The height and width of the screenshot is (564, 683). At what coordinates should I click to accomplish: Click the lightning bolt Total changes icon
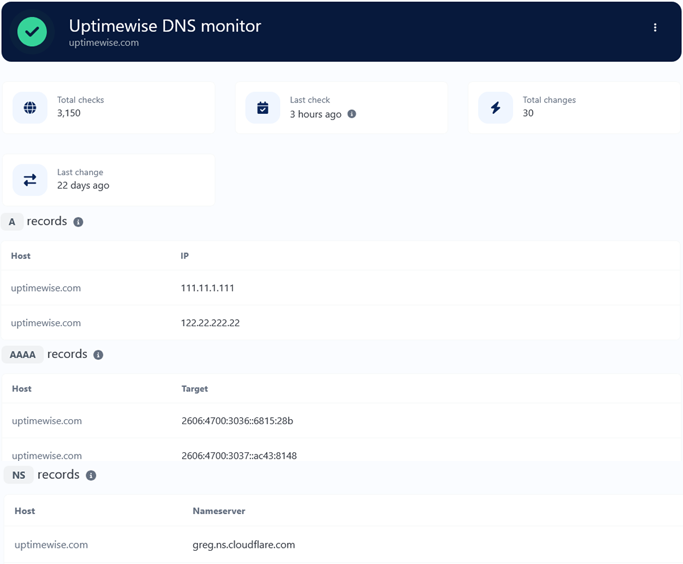click(495, 107)
